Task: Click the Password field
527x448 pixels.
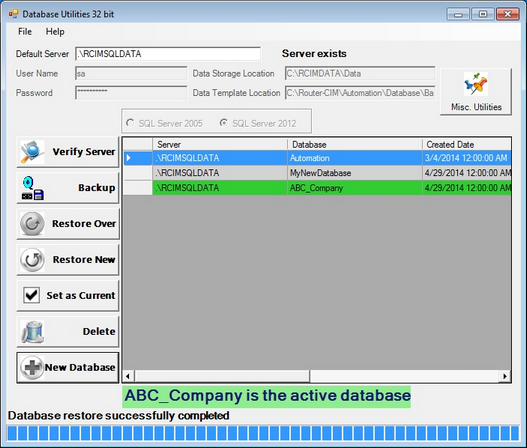Action: [131, 93]
